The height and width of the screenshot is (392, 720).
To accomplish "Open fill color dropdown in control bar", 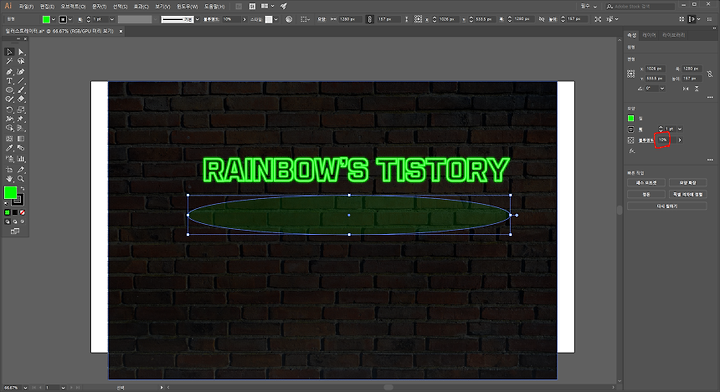I will 53,19.
